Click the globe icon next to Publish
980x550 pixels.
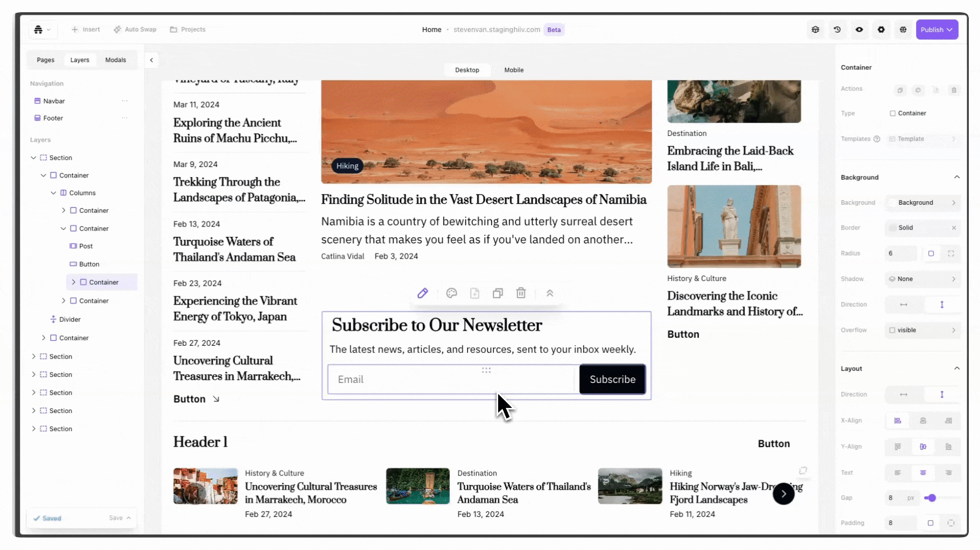903,30
